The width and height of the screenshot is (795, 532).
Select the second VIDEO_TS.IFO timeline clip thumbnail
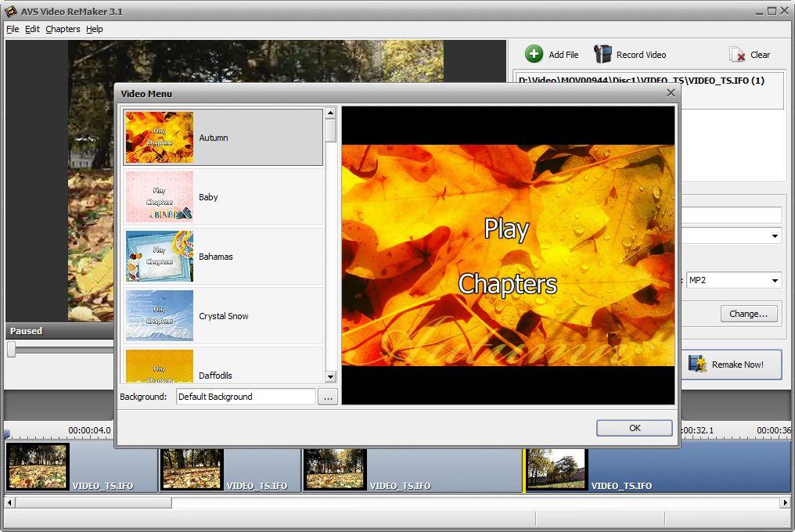pyautogui.click(x=192, y=469)
